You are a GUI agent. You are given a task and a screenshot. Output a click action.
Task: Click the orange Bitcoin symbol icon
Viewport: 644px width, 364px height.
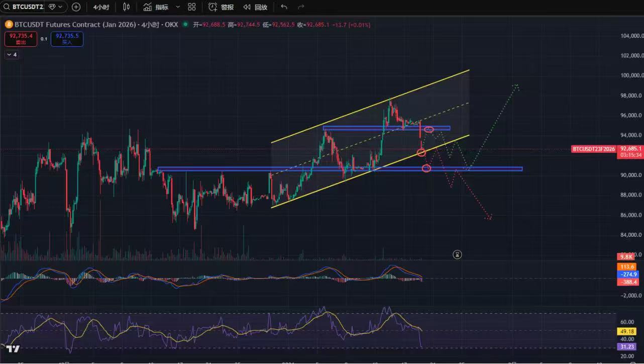tap(9, 25)
